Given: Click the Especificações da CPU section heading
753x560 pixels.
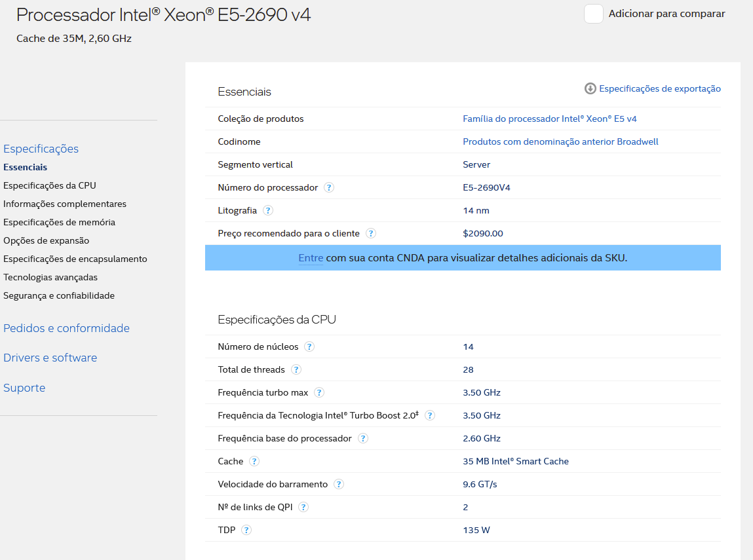Looking at the screenshot, I should point(277,320).
